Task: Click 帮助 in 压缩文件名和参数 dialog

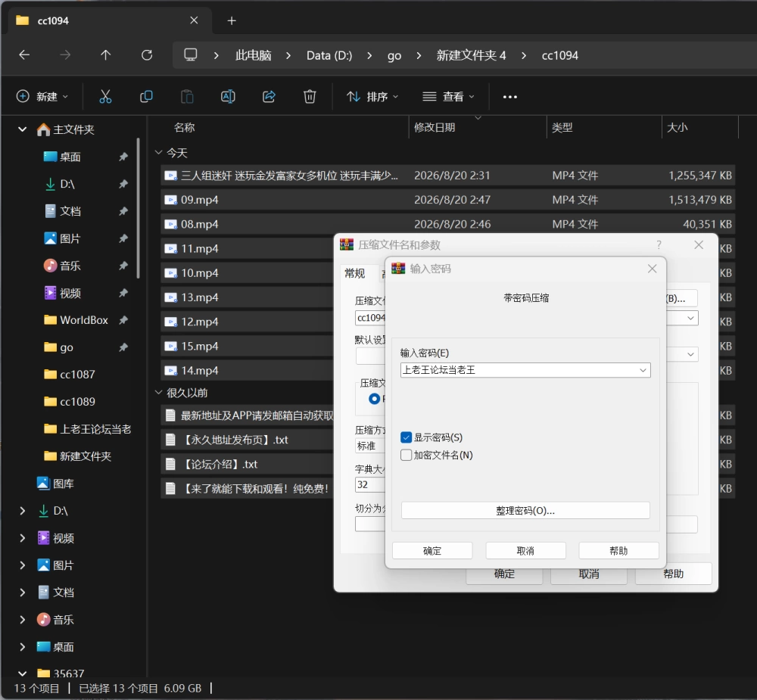Action: (673, 574)
